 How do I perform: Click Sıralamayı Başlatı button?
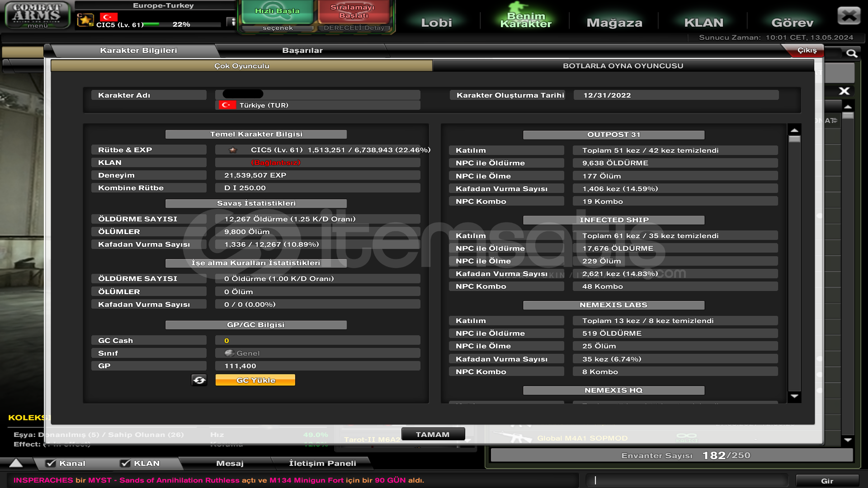coord(353,11)
